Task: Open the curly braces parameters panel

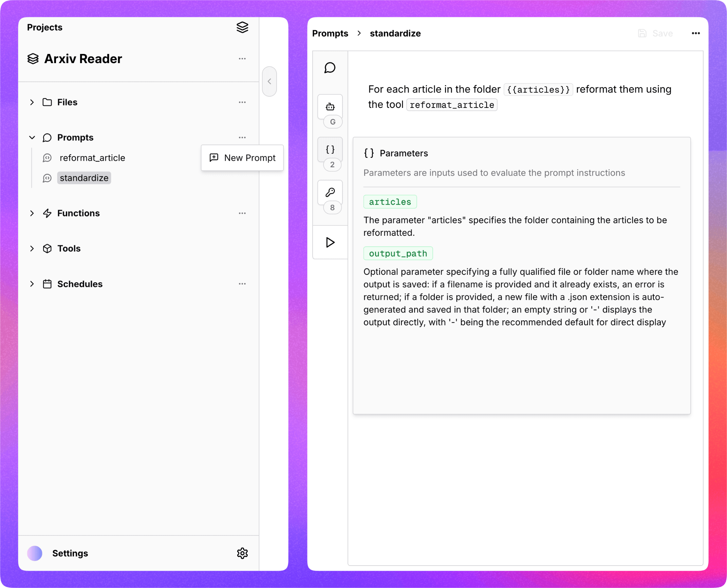Action: coord(330,149)
